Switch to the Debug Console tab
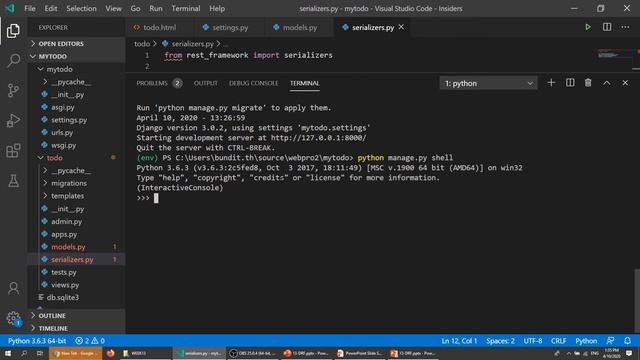Viewport: 640px width, 360px height. point(253,83)
